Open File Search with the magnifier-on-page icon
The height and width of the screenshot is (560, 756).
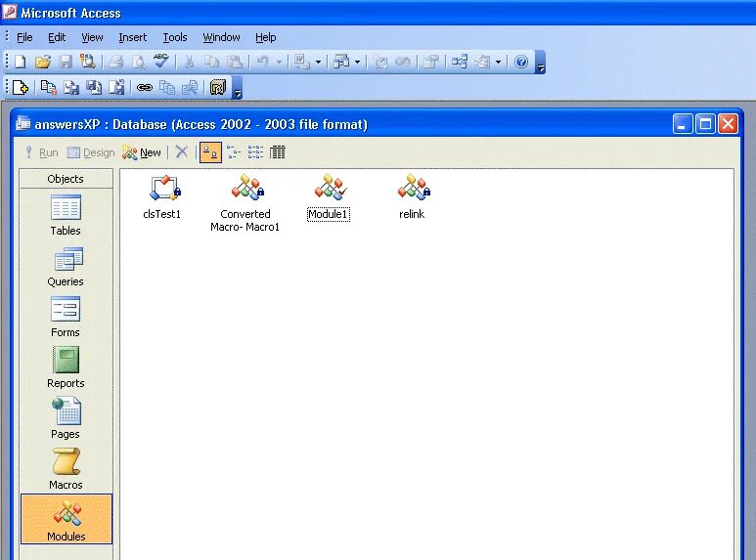coord(88,62)
